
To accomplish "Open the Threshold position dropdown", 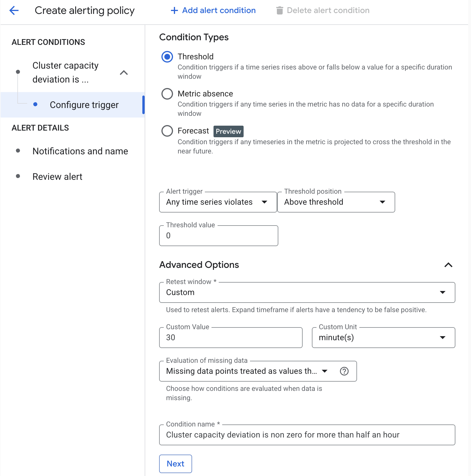I will pos(336,202).
